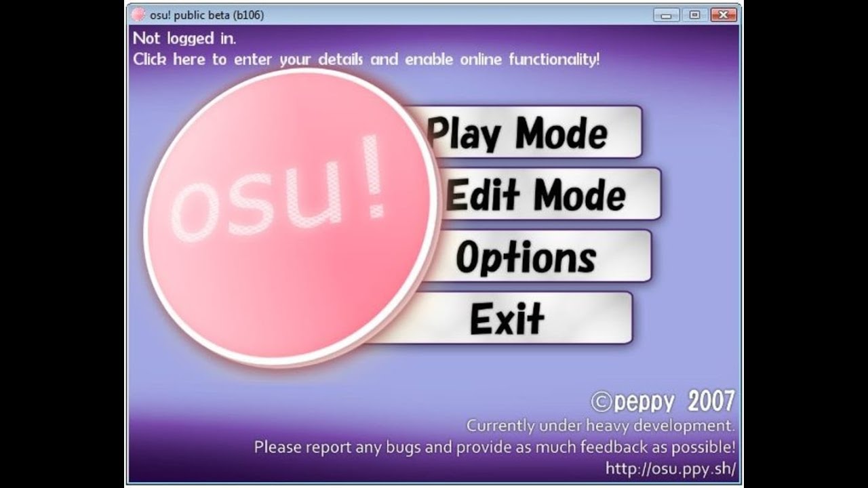
Task: Open Edit Mode from the menu
Action: [551, 195]
